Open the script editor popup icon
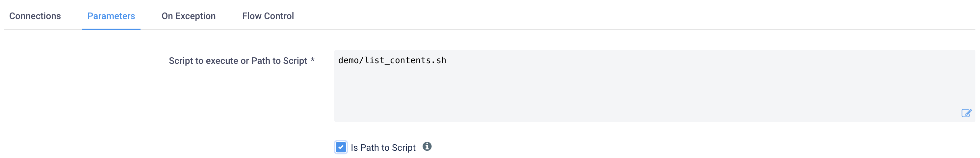980x158 pixels. coord(966,113)
